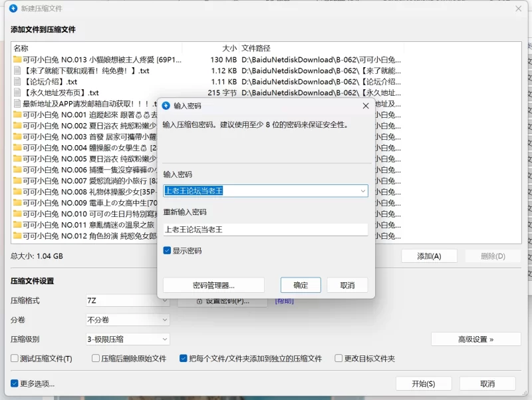
Task: Click the app logo in 输入密码 title bar
Action: tap(166, 106)
